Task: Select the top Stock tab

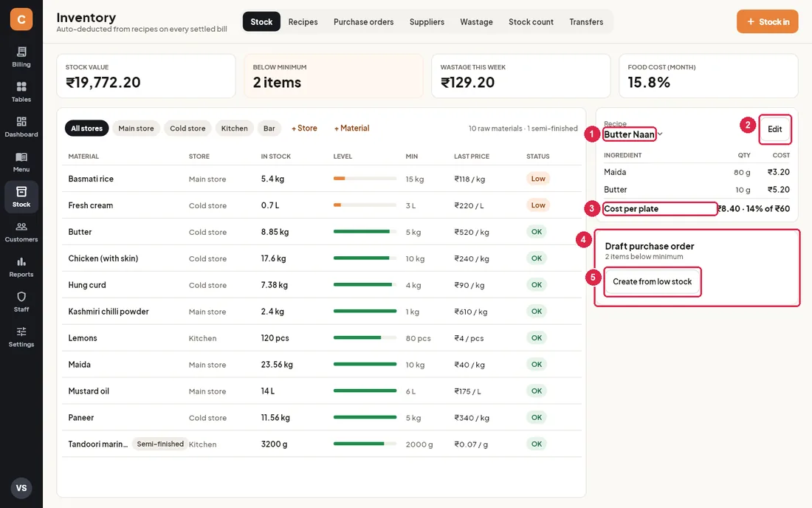Action: [x=261, y=21]
